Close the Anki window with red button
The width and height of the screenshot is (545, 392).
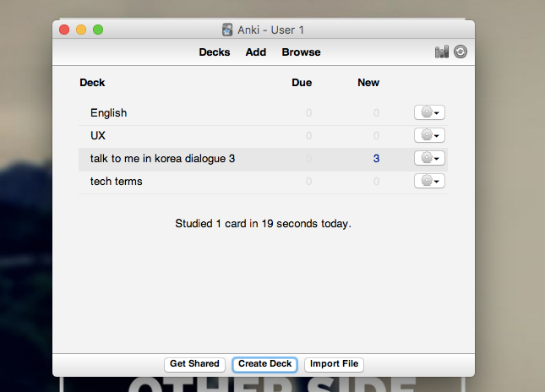[x=64, y=30]
